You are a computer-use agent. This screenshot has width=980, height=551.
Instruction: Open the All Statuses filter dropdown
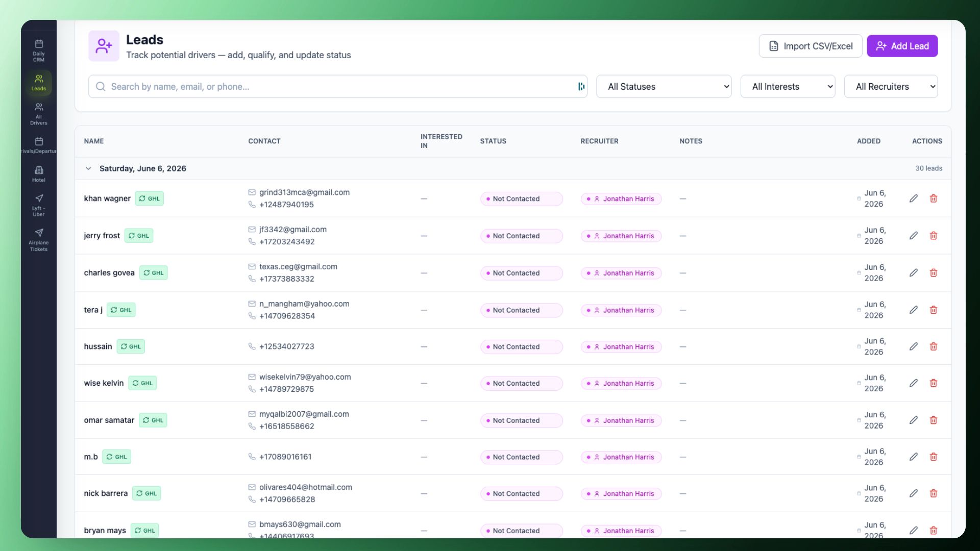(664, 87)
